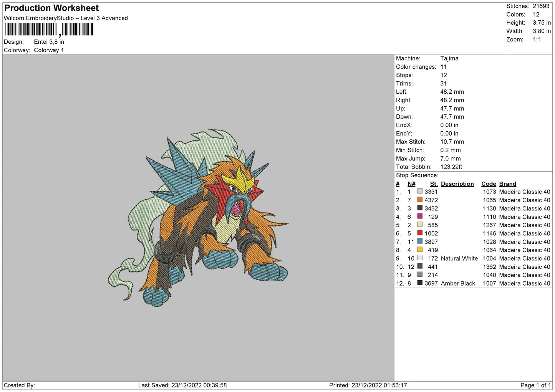Screen dimensions: 555x392
Task: Click the 1130 dark brown color swatch
Action: [420, 208]
